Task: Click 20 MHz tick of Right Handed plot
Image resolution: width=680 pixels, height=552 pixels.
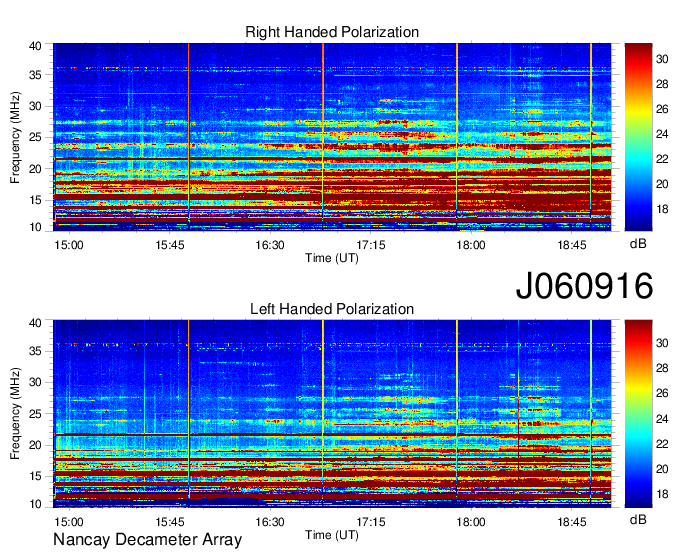Action: (x=36, y=169)
